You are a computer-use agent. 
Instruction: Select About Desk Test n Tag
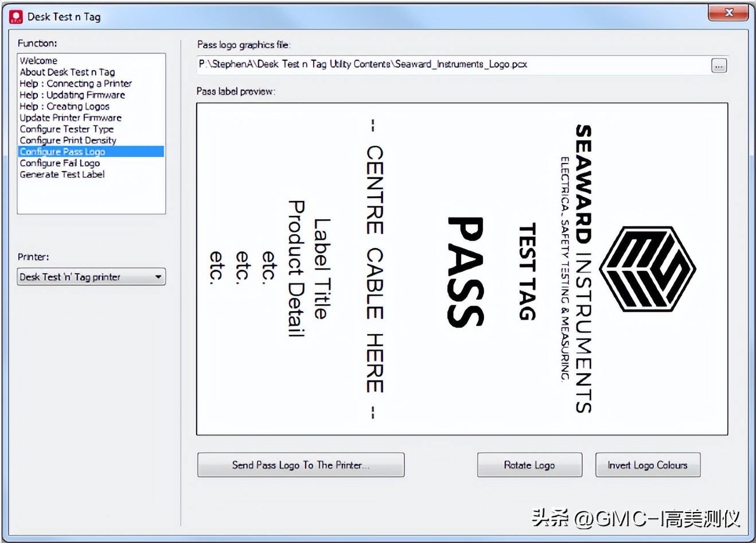[67, 72]
